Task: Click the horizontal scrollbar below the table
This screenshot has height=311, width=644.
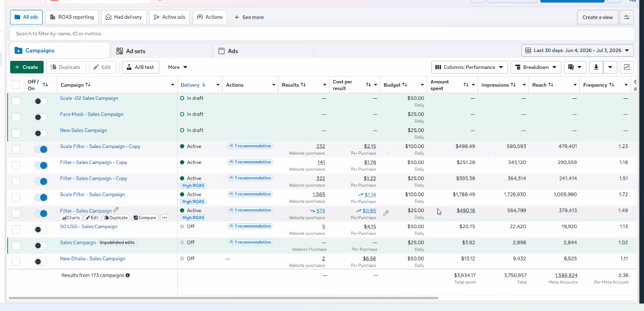Action: (x=223, y=298)
